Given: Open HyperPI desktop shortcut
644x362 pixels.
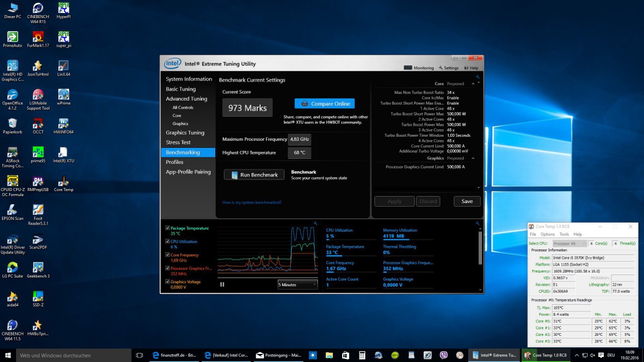Looking at the screenshot, I should point(63,11).
